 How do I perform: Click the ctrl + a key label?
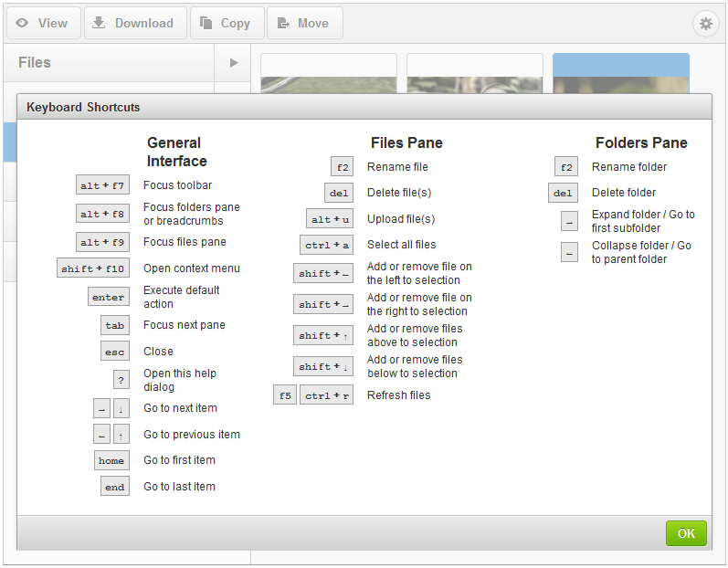coord(326,245)
